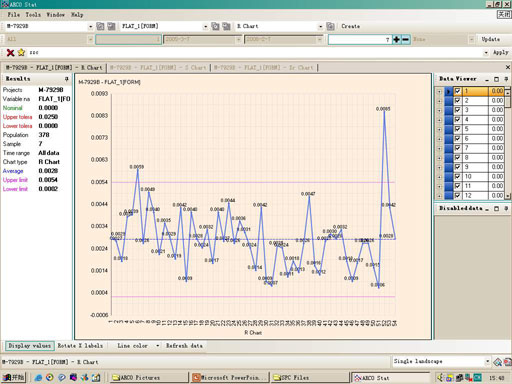Open the Tools menu
512x384 pixels.
coord(33,15)
